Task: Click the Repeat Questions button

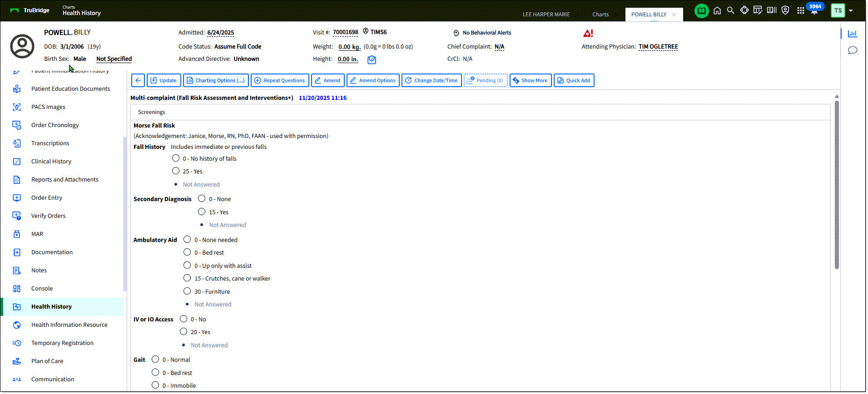Action: tap(280, 80)
